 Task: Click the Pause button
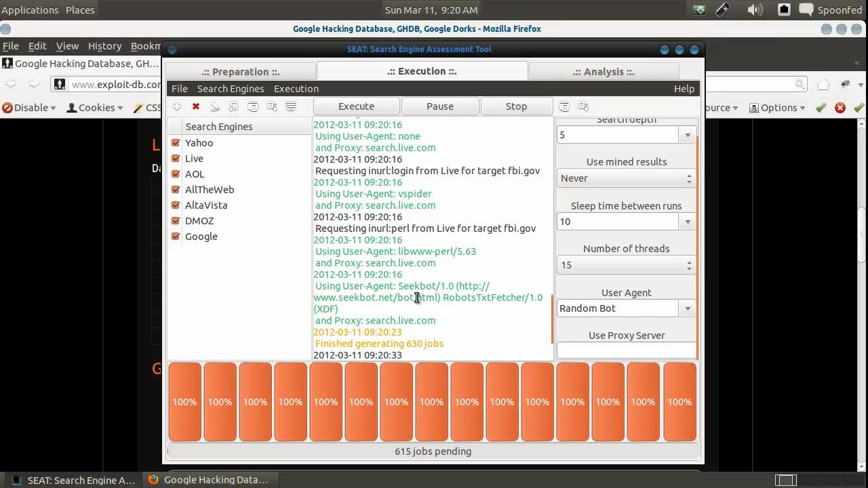440,106
